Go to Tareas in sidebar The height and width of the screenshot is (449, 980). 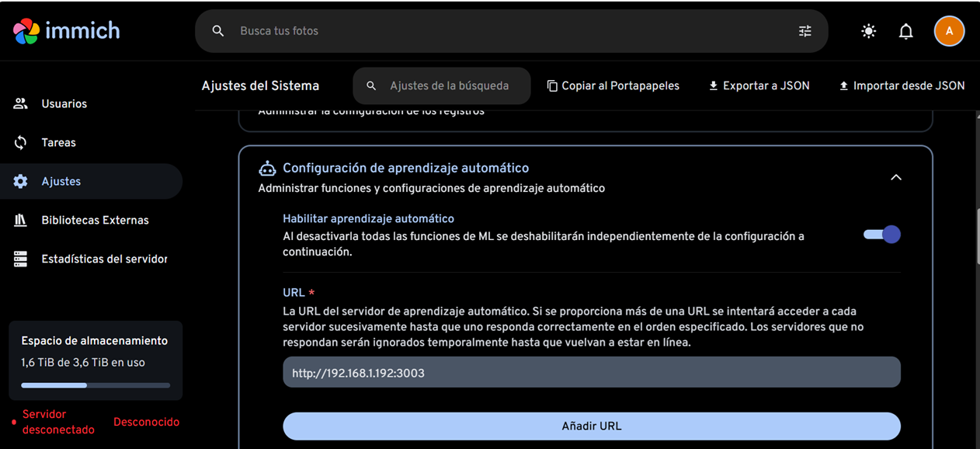[x=58, y=142]
